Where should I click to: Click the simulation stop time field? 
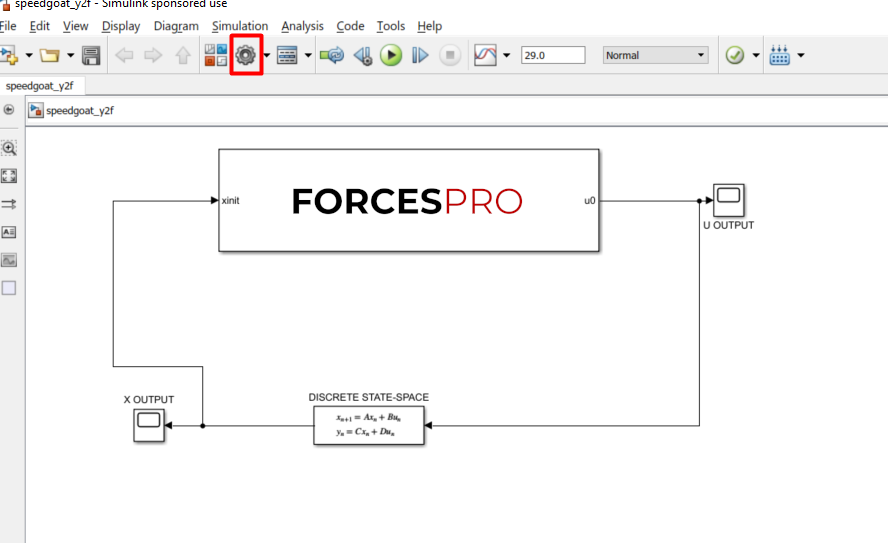[552, 55]
